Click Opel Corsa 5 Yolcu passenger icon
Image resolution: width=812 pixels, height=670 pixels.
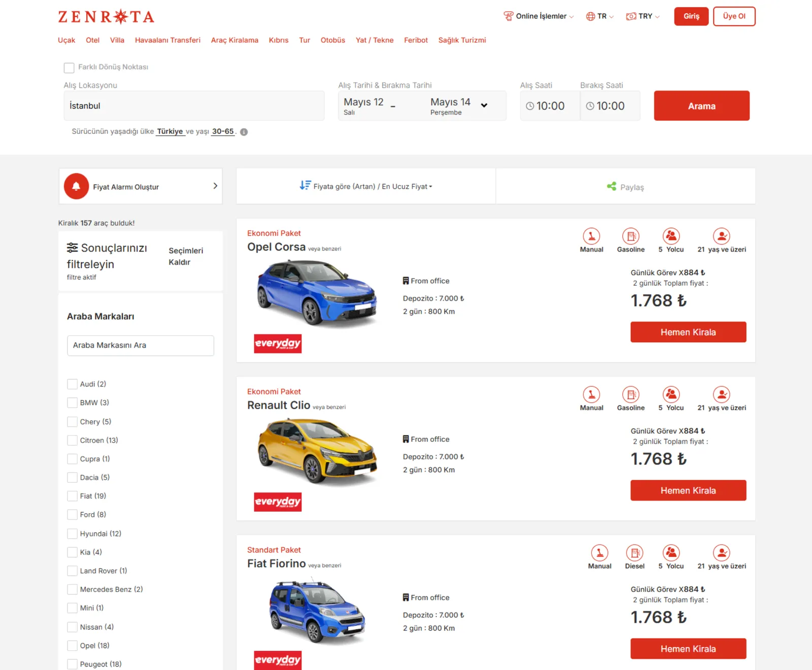(671, 236)
